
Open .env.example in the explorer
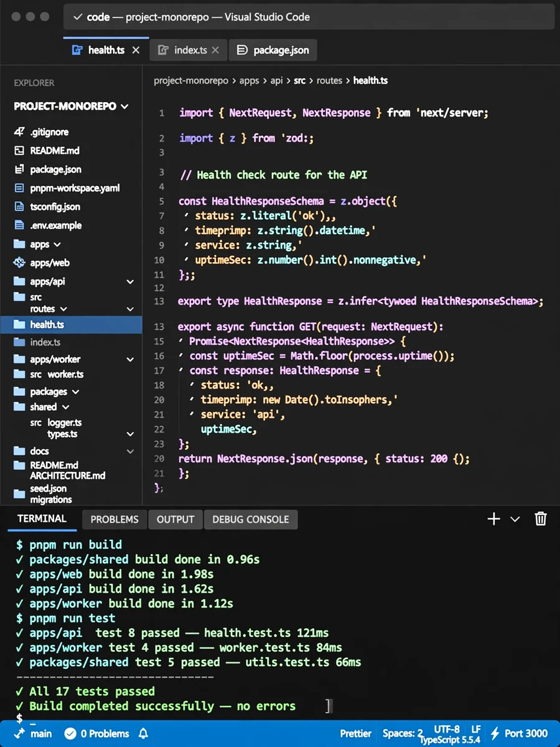click(x=55, y=225)
